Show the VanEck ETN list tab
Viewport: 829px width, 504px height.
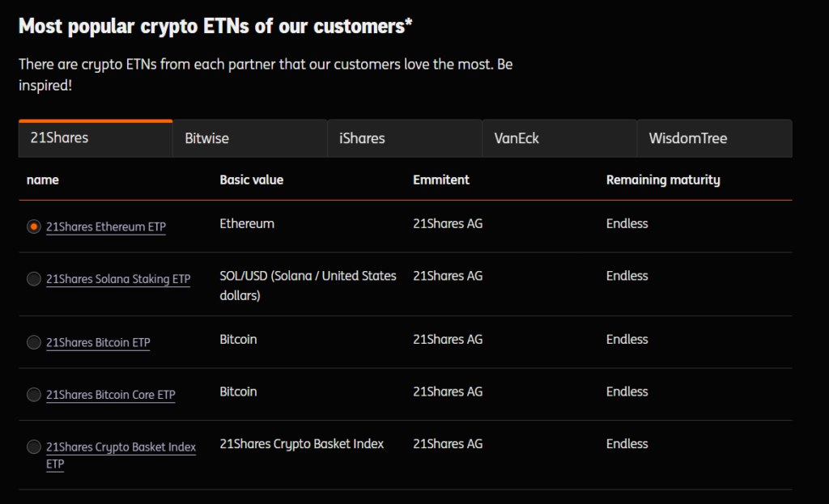(x=559, y=138)
